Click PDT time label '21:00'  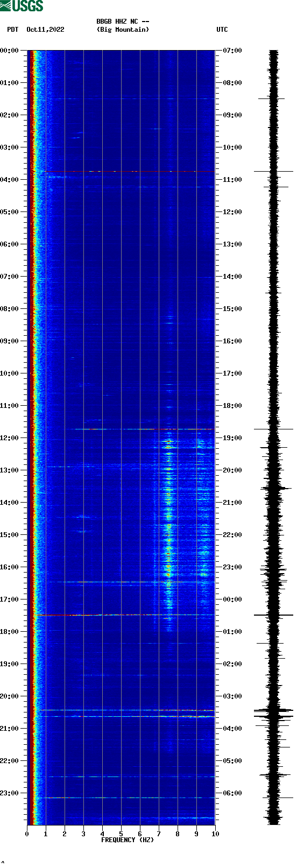[x=9, y=729]
